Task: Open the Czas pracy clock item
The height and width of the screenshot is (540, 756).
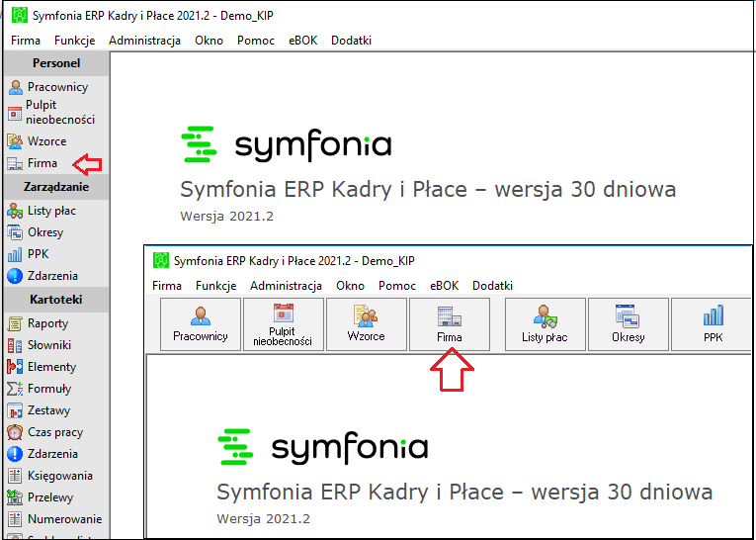Action: coord(45,432)
